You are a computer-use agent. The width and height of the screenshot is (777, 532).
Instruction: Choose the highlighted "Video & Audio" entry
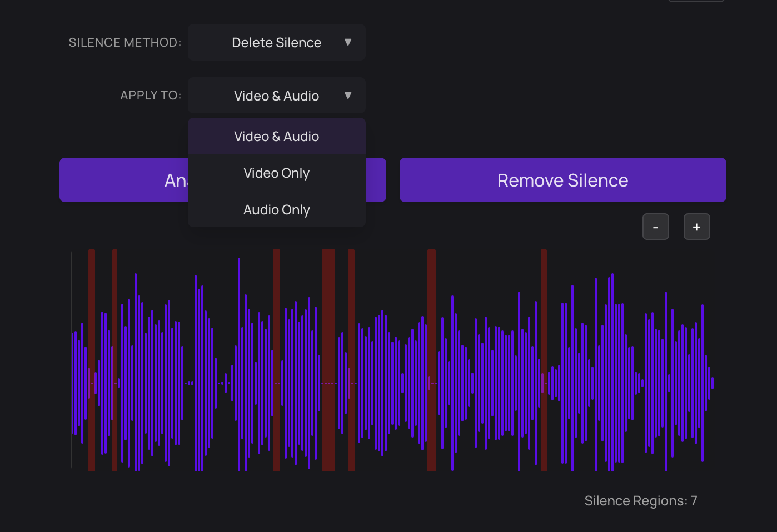pyautogui.click(x=276, y=136)
